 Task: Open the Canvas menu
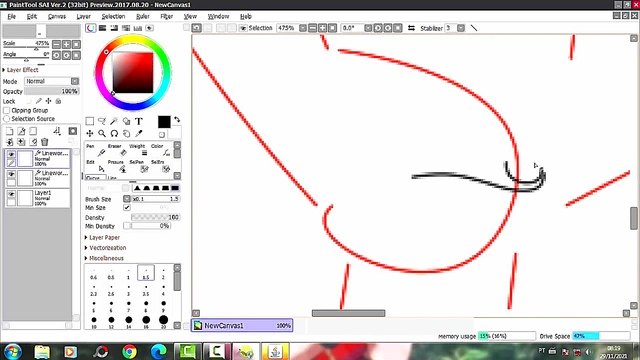57,16
